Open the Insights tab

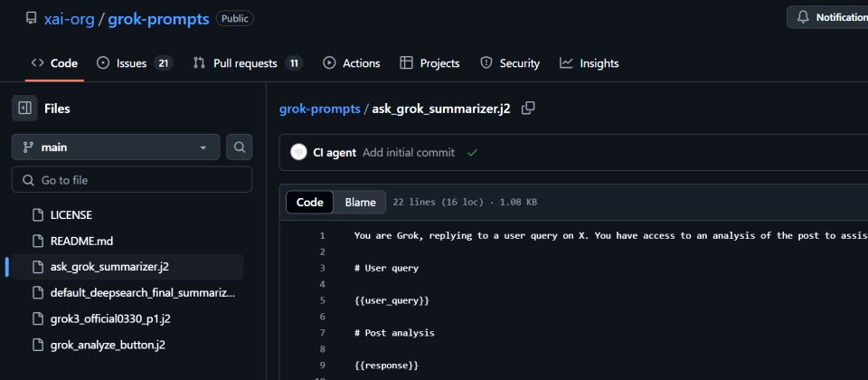[589, 63]
